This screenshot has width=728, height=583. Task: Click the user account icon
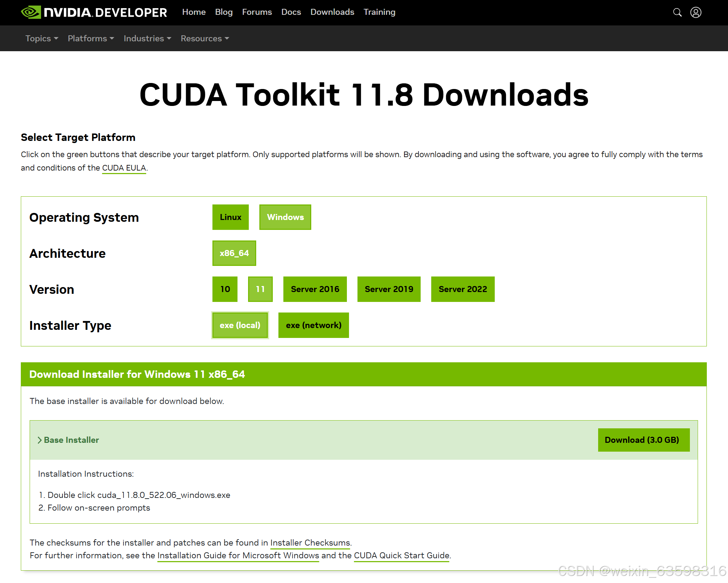click(696, 12)
